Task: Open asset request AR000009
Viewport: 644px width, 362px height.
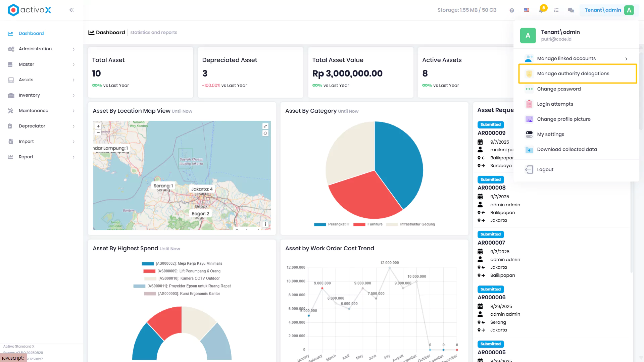Action: 491,133
